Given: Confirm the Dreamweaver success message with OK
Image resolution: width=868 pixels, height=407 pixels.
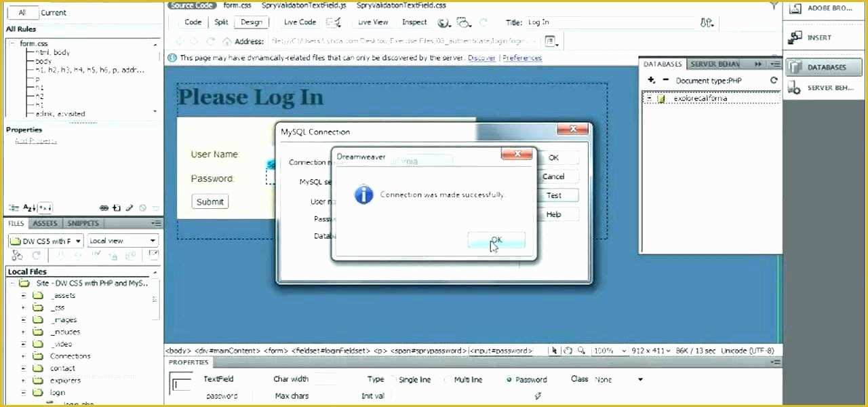Looking at the screenshot, I should coord(496,240).
